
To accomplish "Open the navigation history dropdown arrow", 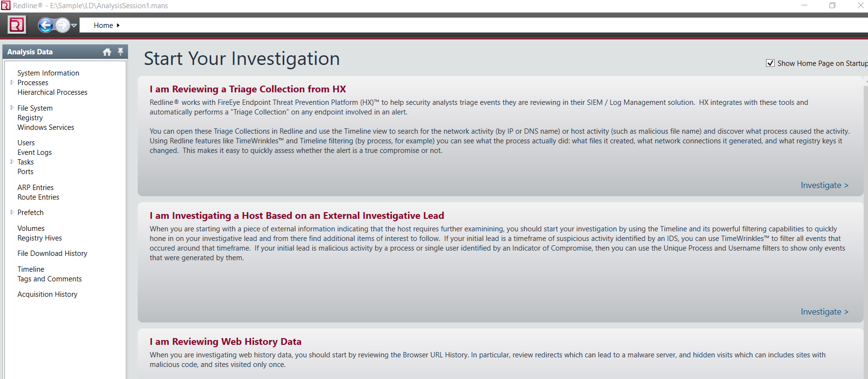I will pyautogui.click(x=74, y=25).
